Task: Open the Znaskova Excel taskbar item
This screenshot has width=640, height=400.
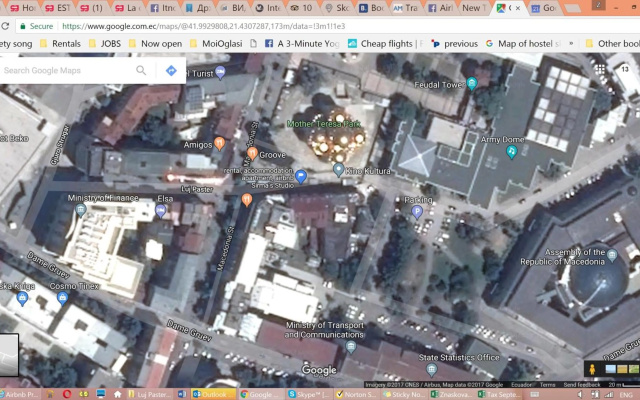Action: point(451,394)
